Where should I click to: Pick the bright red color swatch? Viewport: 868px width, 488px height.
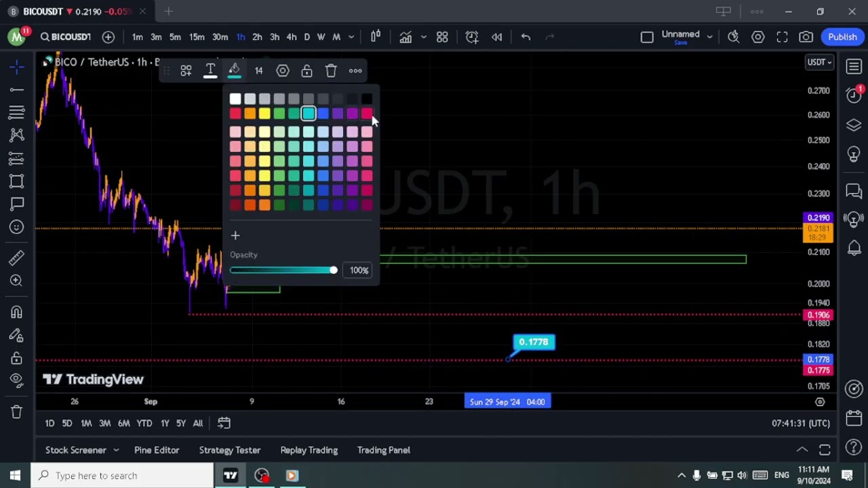[235, 114]
